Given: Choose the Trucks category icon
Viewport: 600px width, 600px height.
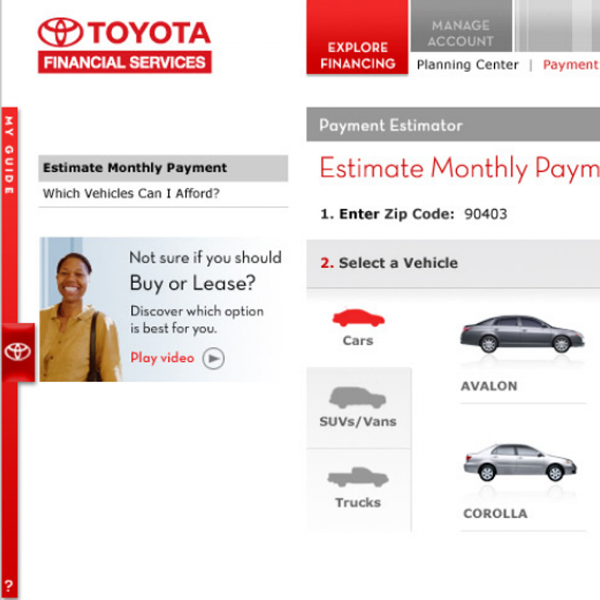Looking at the screenshot, I should pos(358,477).
